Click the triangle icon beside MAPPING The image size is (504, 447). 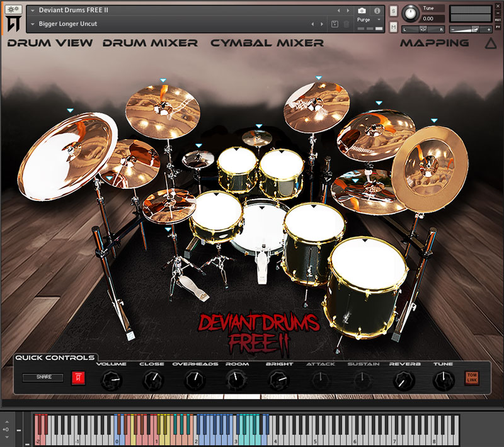(491, 43)
